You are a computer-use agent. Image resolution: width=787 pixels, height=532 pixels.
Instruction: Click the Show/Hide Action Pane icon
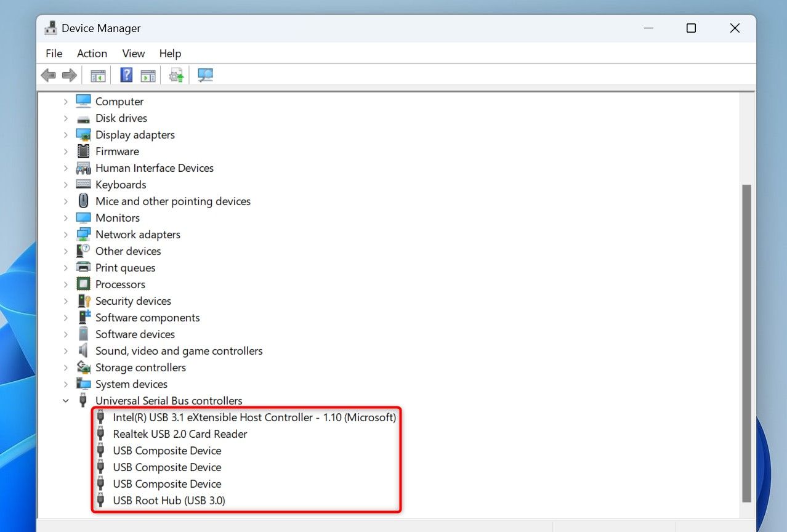pyautogui.click(x=148, y=75)
